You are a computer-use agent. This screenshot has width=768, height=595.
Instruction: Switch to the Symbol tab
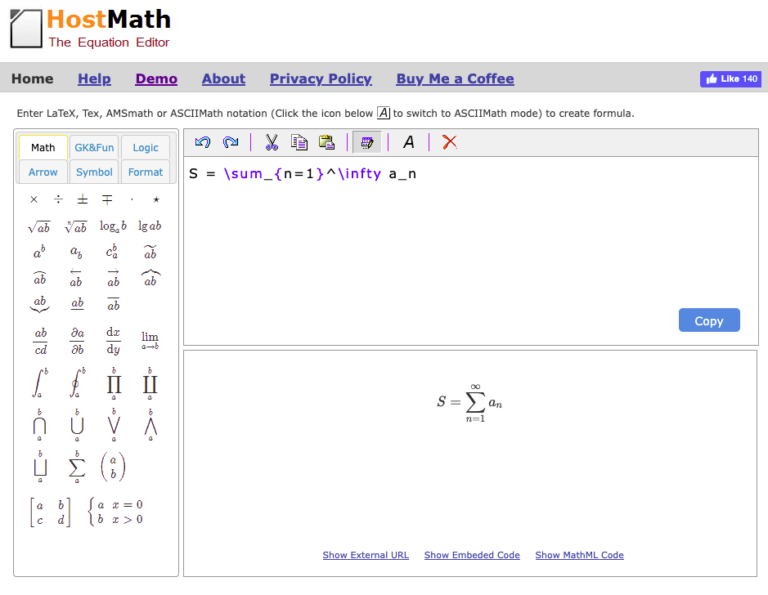coord(94,172)
